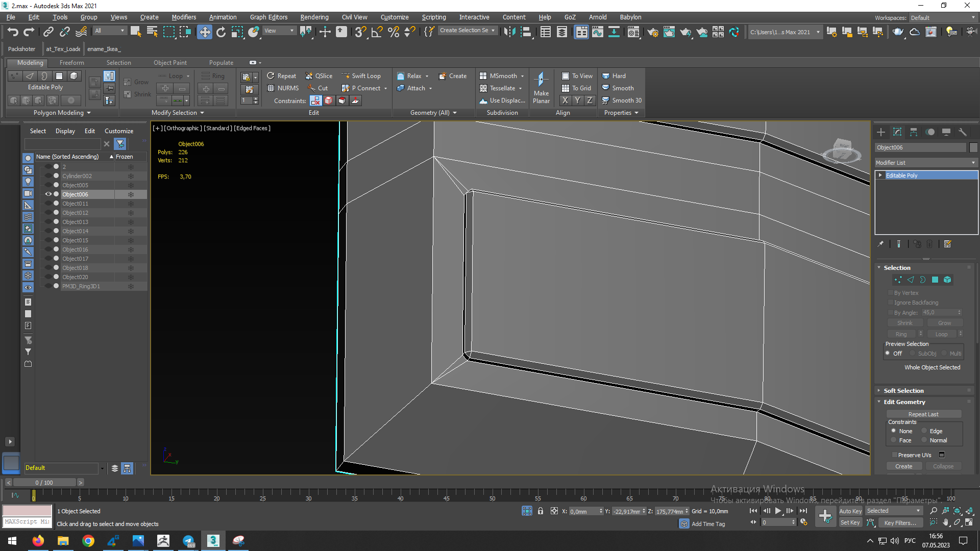980x551 pixels.
Task: Click the Auto Key button
Action: click(850, 511)
